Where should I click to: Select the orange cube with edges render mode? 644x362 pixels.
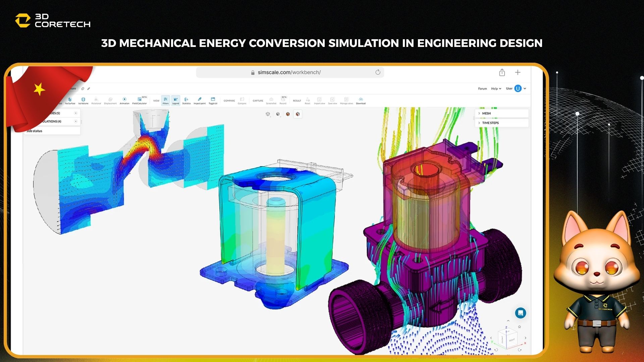coord(298,114)
